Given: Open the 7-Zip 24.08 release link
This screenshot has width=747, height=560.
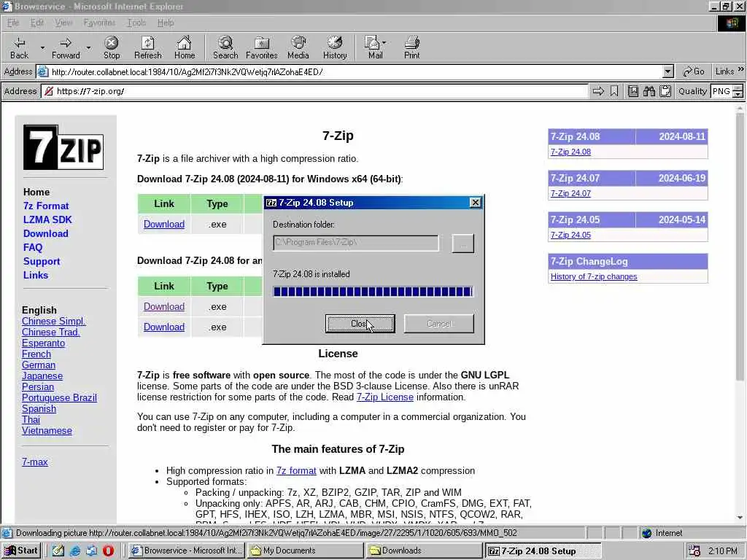Looking at the screenshot, I should point(570,152).
